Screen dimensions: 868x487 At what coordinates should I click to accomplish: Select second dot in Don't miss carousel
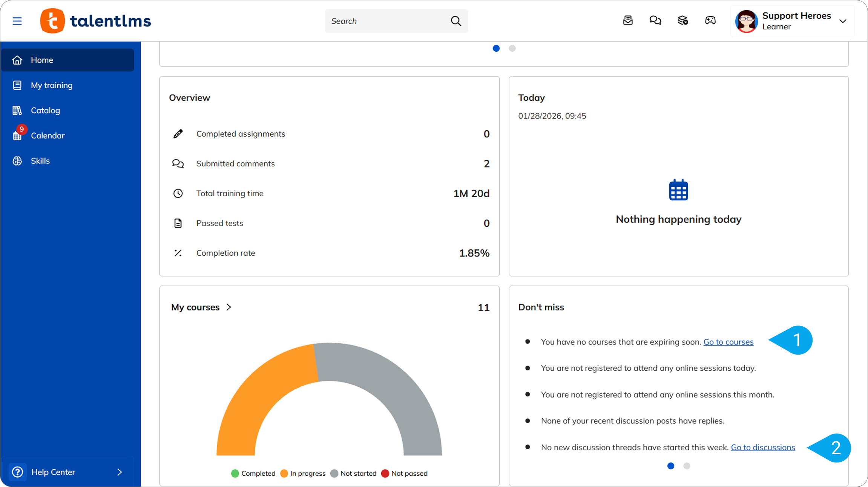click(x=687, y=466)
